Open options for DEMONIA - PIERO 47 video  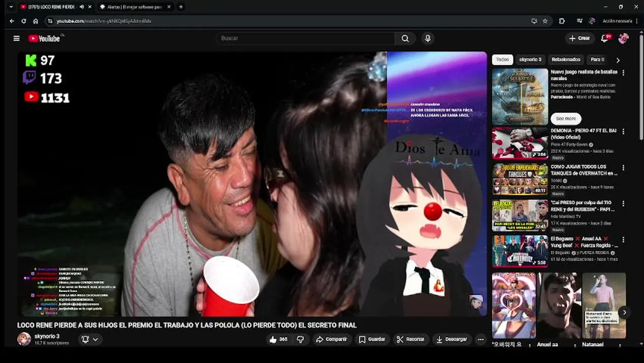(623, 131)
